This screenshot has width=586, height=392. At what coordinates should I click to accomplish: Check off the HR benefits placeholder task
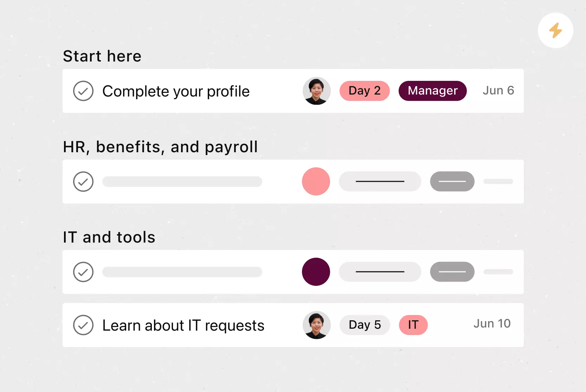point(83,181)
